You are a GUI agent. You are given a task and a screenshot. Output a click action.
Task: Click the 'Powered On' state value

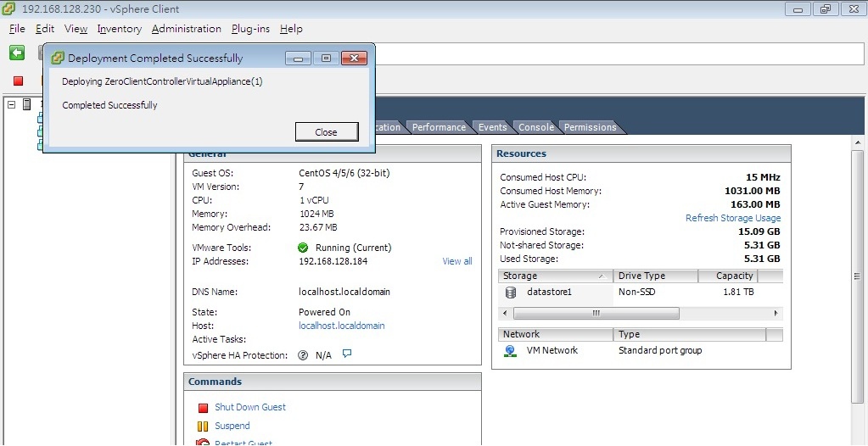324,312
